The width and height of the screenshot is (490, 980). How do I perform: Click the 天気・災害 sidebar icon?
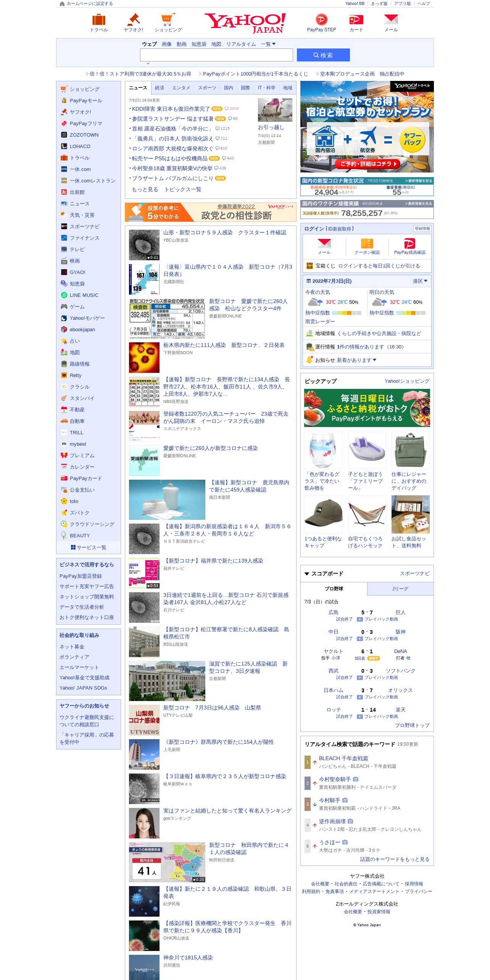[64, 215]
